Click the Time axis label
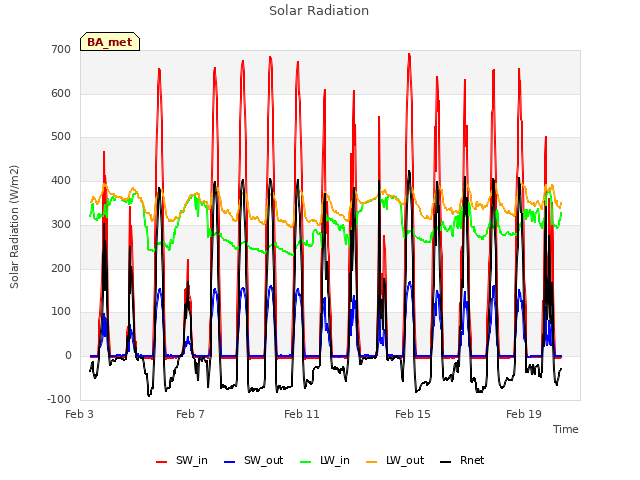The image size is (640, 480). (x=565, y=429)
